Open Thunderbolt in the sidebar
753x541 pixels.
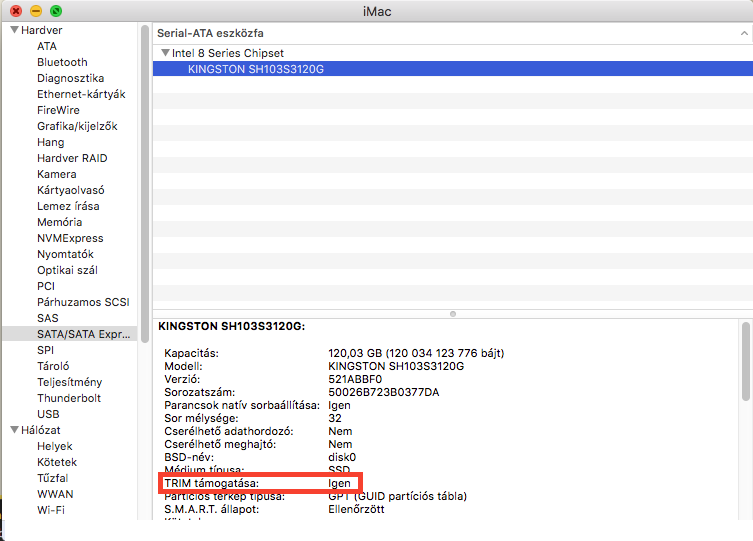69,398
